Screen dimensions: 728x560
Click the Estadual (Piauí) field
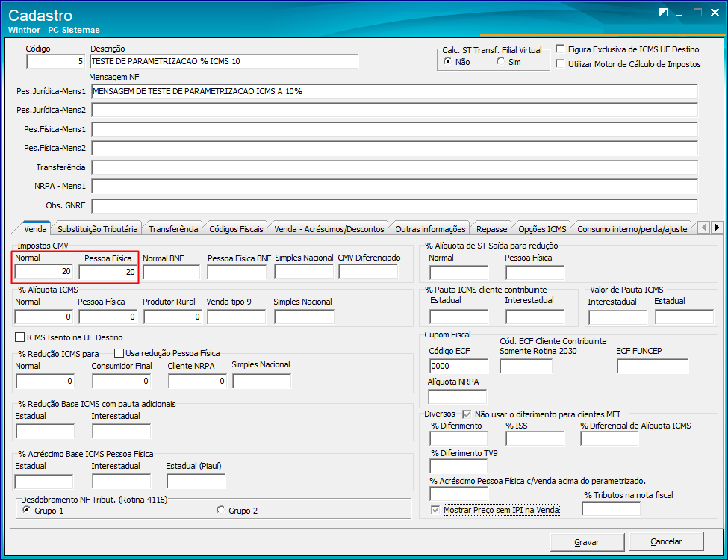196,481
